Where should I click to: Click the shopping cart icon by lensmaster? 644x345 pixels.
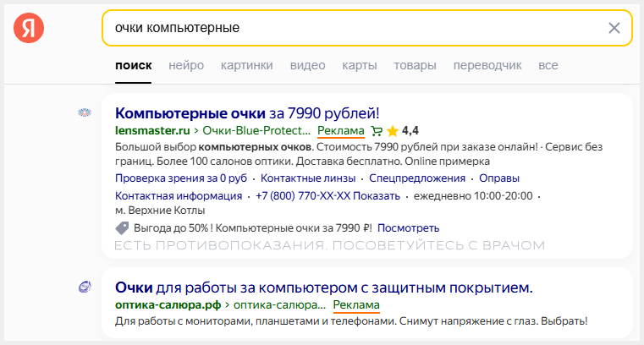click(377, 131)
